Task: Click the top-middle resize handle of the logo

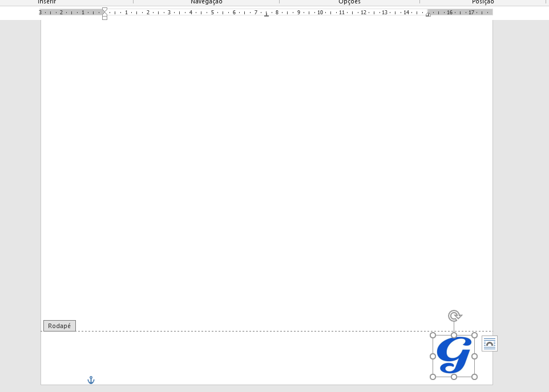Action: [x=454, y=336]
